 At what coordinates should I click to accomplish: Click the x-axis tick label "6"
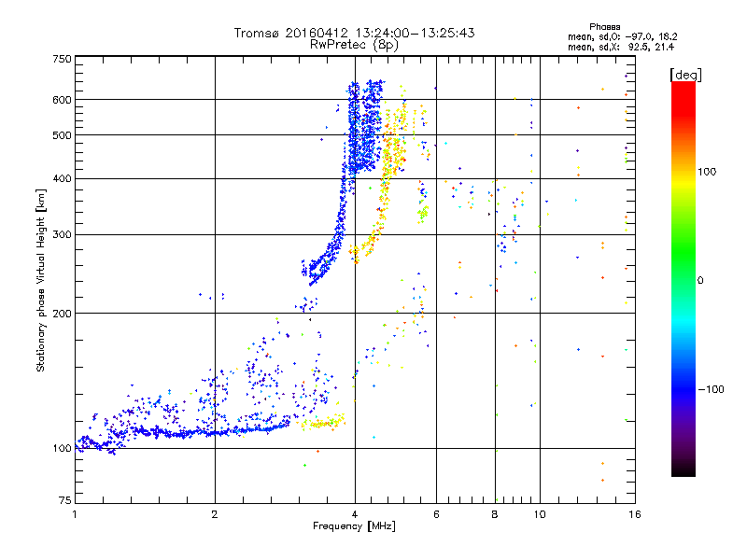(436, 514)
